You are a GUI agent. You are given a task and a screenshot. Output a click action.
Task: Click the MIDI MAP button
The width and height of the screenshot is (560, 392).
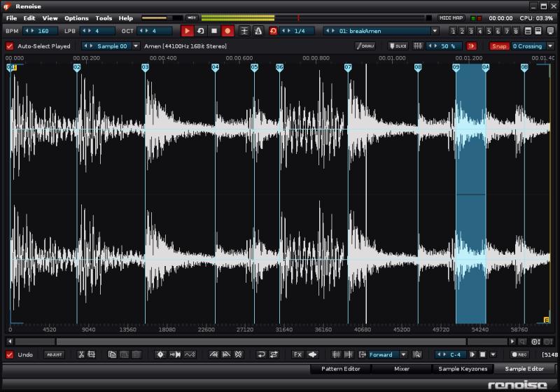[451, 18]
